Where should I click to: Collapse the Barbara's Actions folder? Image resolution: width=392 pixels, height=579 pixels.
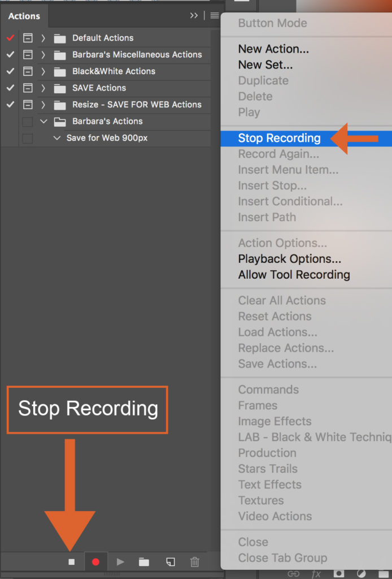click(43, 121)
